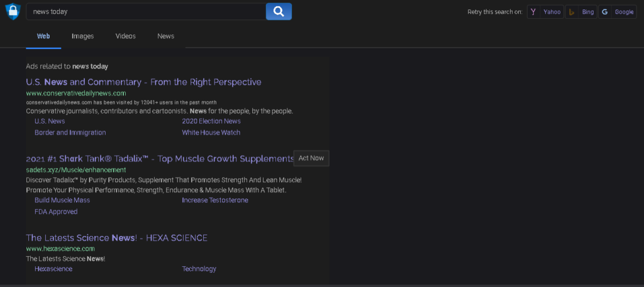Click the Promote Your Physical Performance line
This screenshot has height=287, width=644.
point(156,190)
